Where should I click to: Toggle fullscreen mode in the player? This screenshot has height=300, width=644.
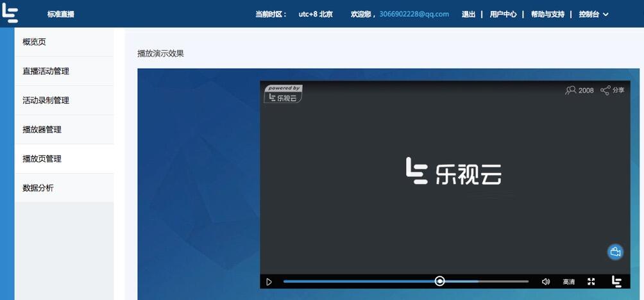tap(591, 281)
